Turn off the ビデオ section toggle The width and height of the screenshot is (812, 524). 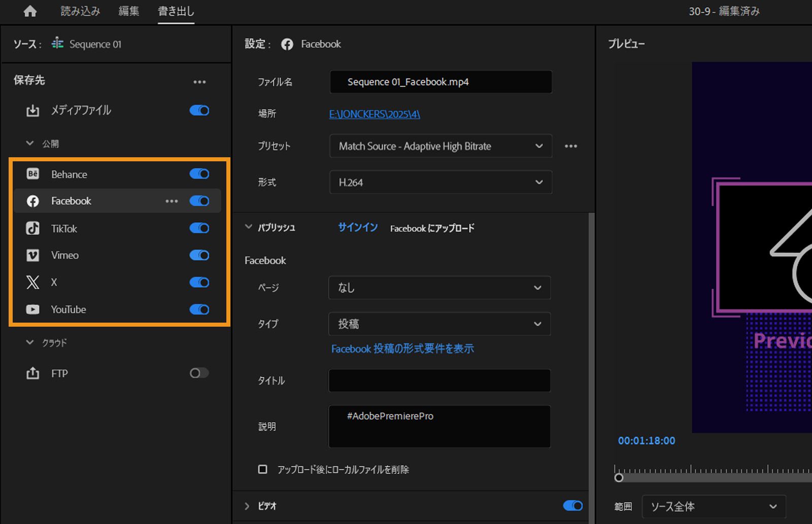pyautogui.click(x=572, y=506)
